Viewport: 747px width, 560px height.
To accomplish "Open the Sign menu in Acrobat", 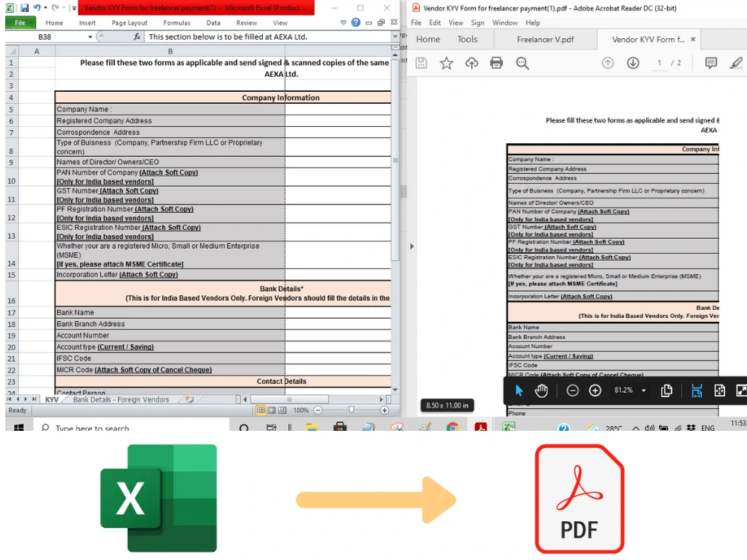I will pos(477,22).
